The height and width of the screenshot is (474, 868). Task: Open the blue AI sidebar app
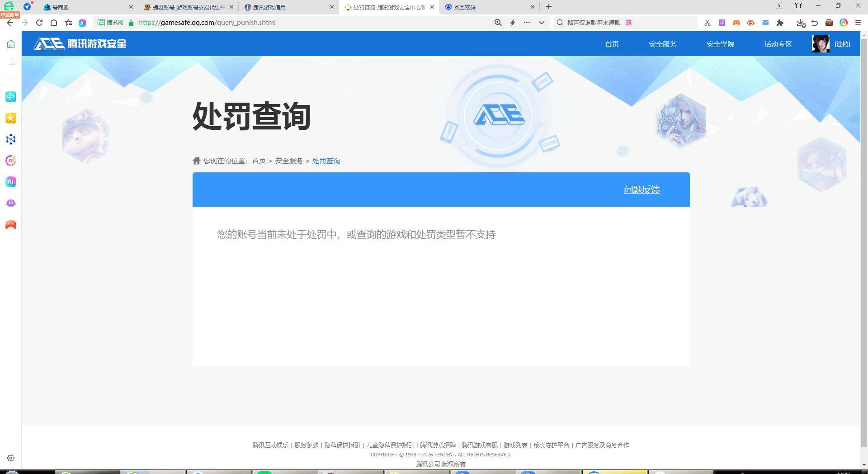tap(11, 182)
